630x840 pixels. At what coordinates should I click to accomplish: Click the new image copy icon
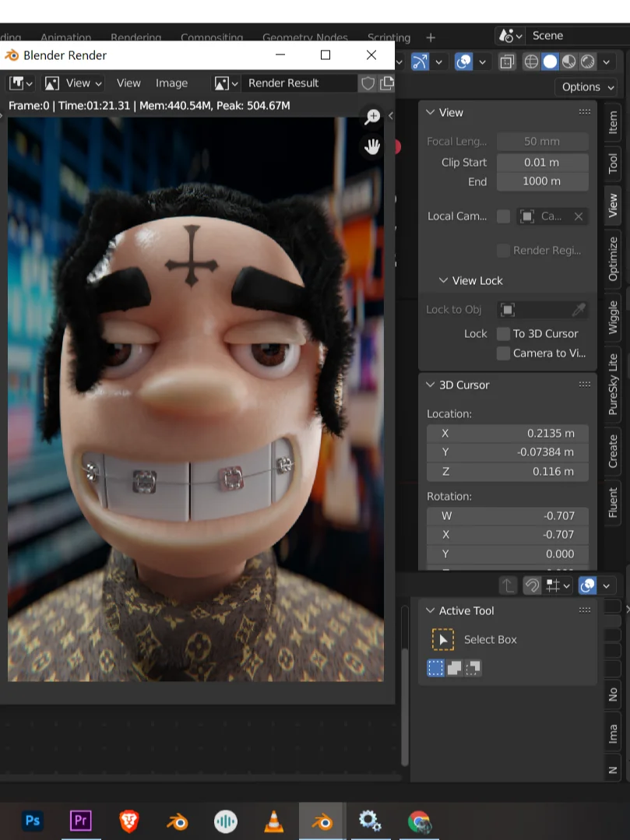(386, 83)
